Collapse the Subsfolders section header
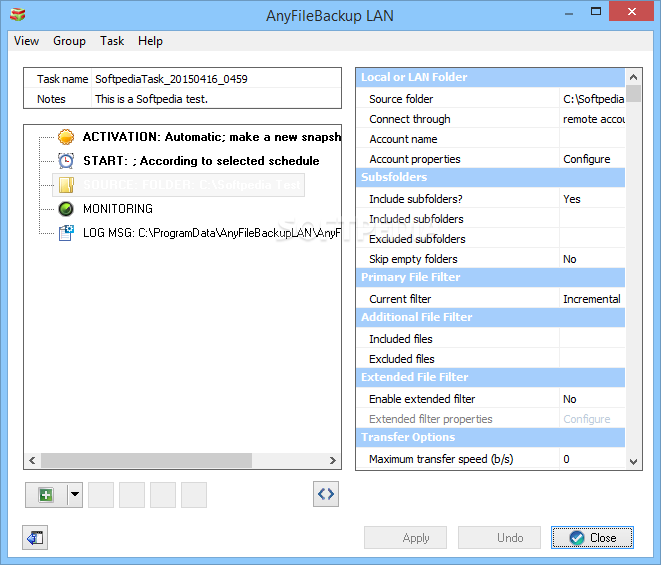The width and height of the screenshot is (661, 565). [x=490, y=177]
